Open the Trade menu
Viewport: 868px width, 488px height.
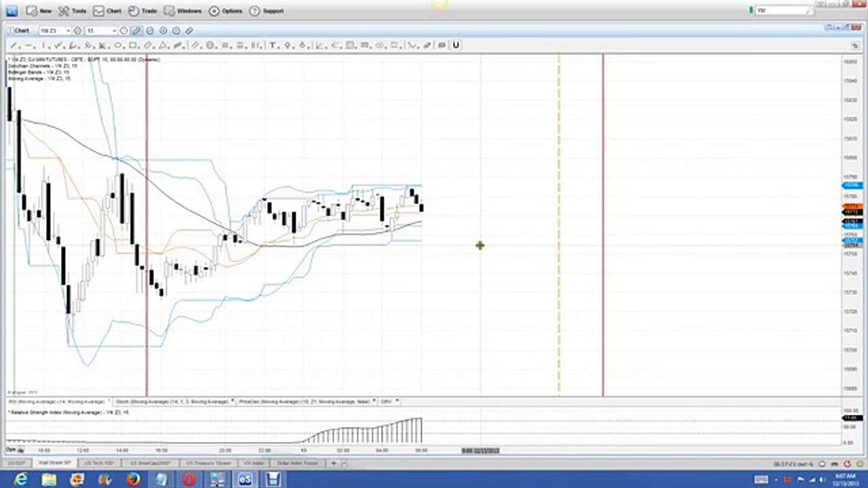142,11
